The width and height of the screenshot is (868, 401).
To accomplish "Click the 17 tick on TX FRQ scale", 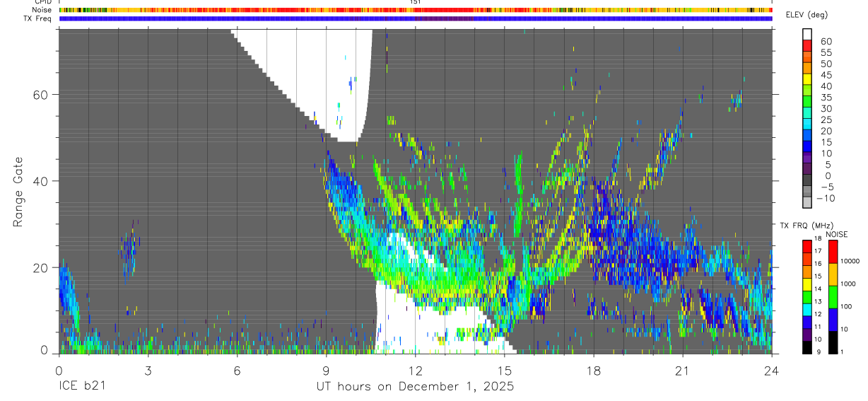I will [818, 251].
